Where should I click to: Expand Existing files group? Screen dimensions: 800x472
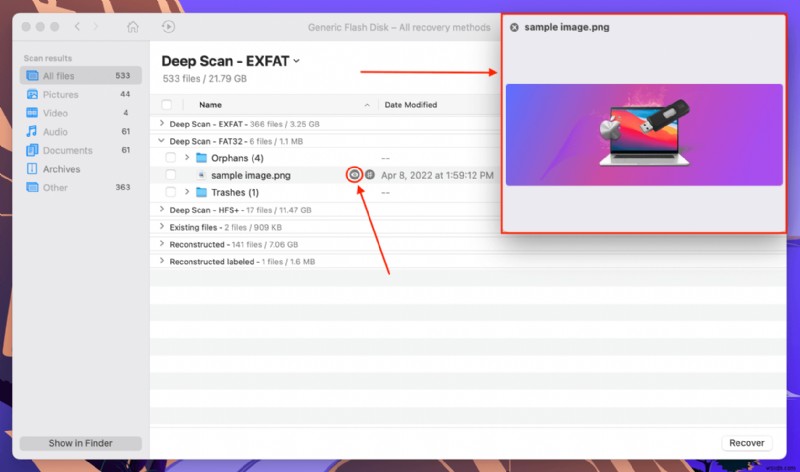[162, 227]
